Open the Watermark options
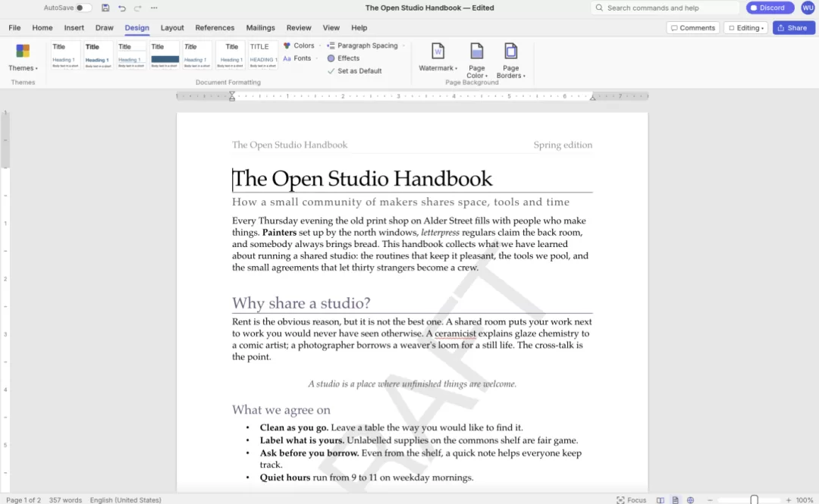The width and height of the screenshot is (819, 504). click(438, 57)
